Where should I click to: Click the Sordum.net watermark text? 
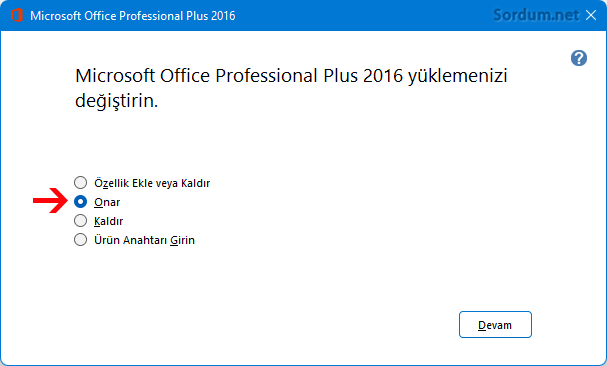tap(536, 15)
